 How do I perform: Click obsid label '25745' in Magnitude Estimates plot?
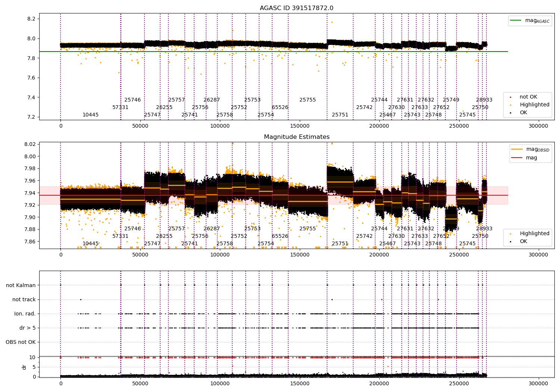(467, 244)
